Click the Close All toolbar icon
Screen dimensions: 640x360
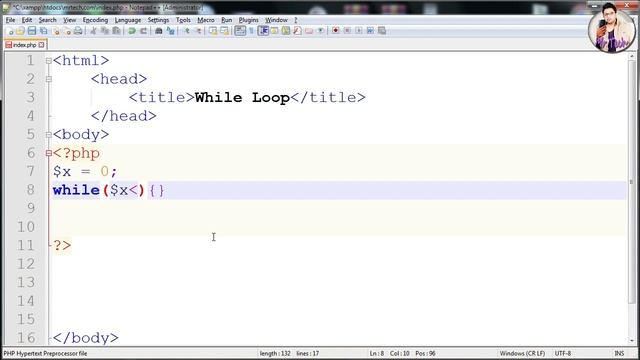(x=67, y=31)
